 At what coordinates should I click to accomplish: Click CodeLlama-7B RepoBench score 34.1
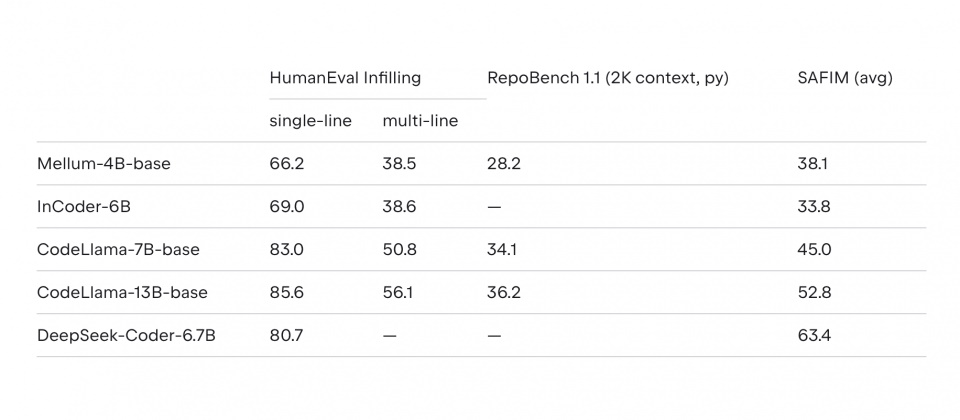click(503, 250)
